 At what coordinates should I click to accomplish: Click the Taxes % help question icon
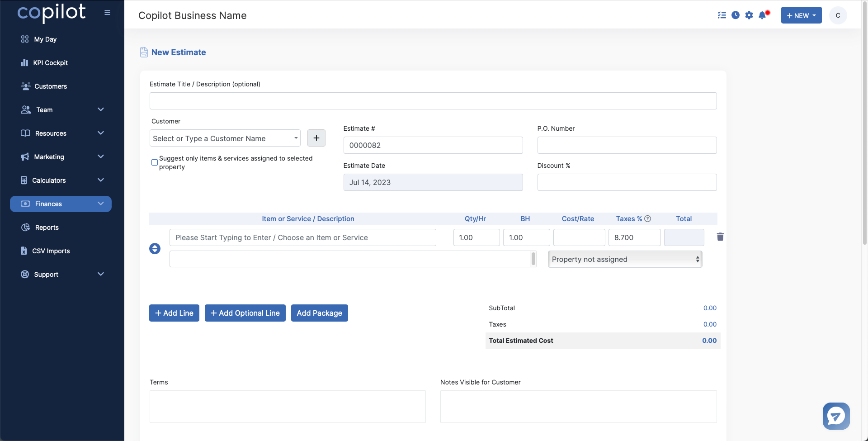click(647, 218)
